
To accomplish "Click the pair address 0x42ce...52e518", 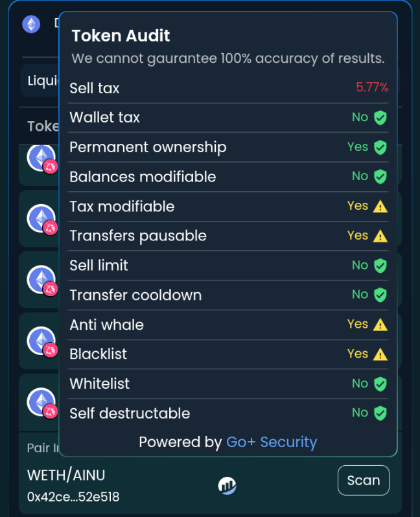I will [x=73, y=497].
